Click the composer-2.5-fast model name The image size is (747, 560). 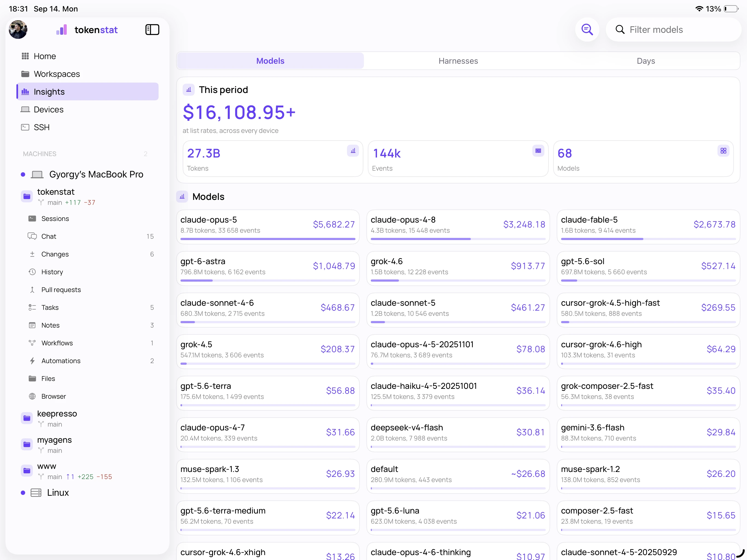(597, 511)
